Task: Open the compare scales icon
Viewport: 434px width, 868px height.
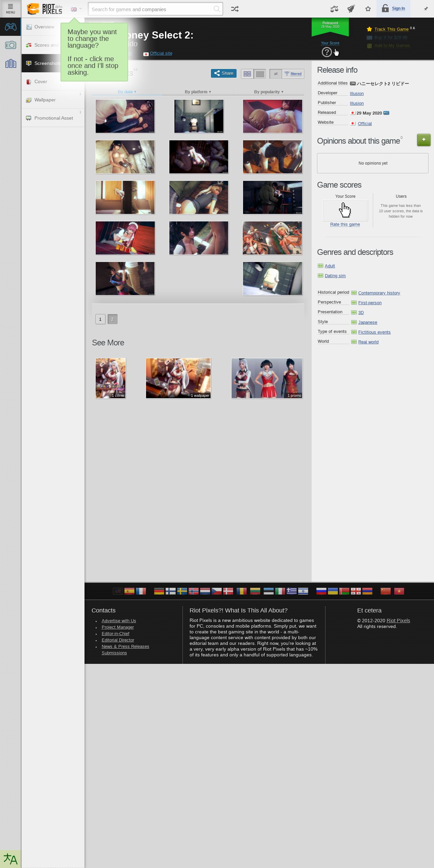Action: pyautogui.click(x=334, y=9)
